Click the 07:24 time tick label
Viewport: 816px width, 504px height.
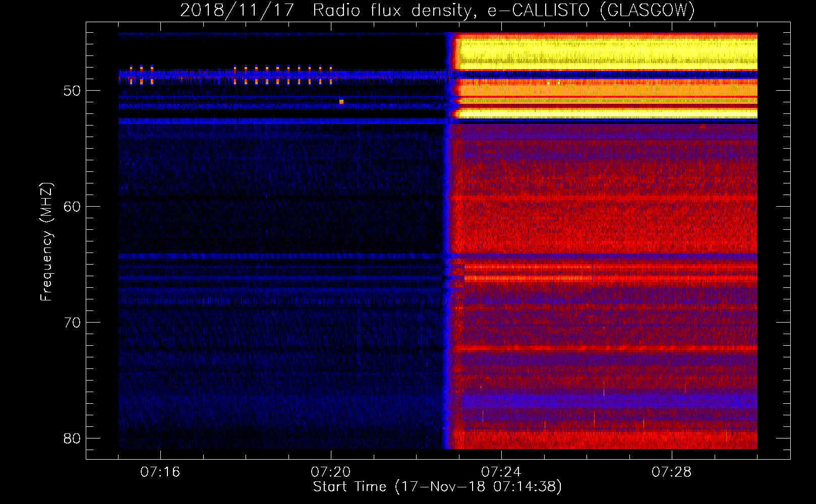click(x=501, y=472)
